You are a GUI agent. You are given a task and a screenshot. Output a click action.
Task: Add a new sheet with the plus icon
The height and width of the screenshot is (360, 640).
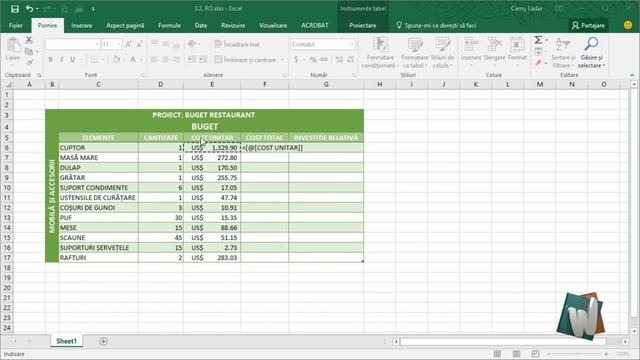[x=103, y=341]
